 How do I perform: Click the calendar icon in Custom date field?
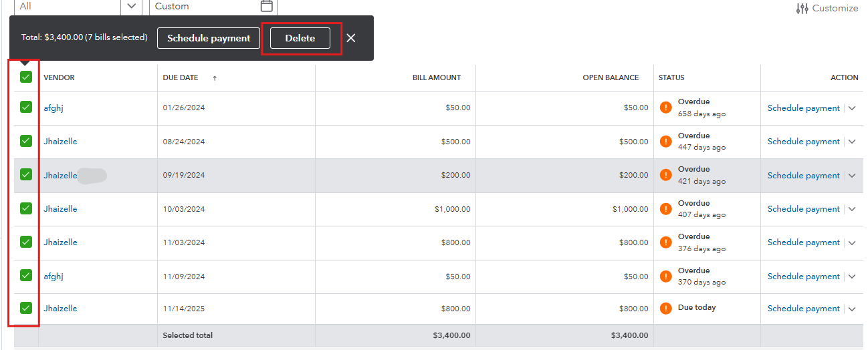267,6
